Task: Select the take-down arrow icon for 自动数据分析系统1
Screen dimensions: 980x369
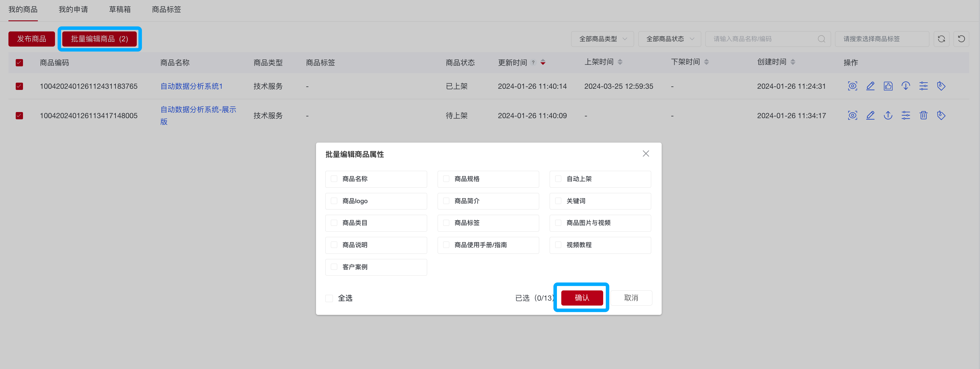Action: coord(906,86)
